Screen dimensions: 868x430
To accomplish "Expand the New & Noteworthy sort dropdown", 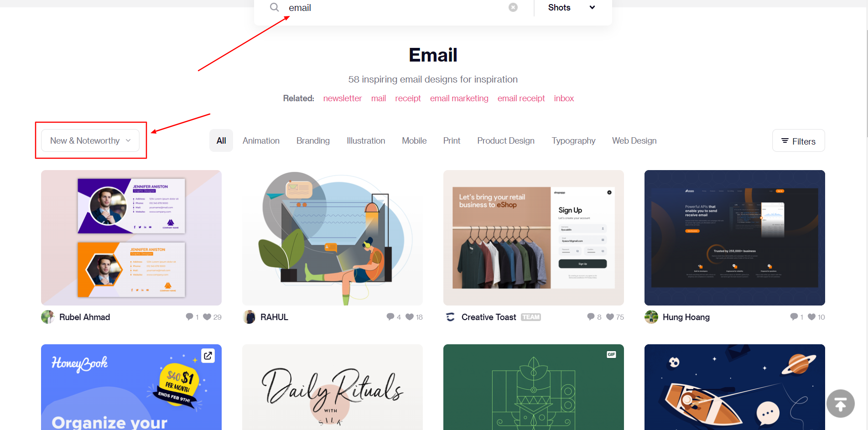I will tap(91, 140).
